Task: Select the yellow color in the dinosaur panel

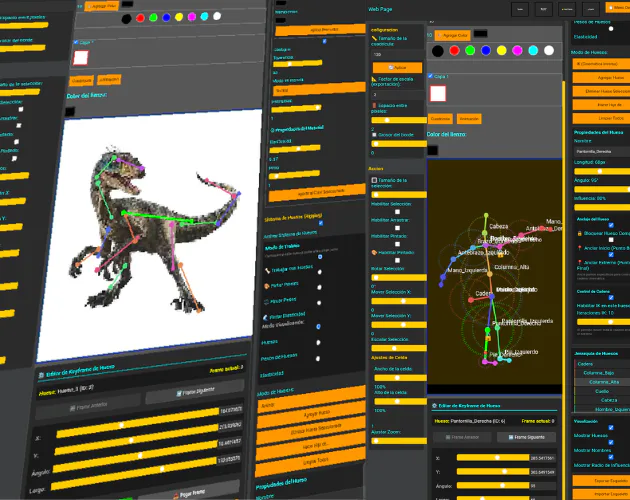Action: point(179,17)
